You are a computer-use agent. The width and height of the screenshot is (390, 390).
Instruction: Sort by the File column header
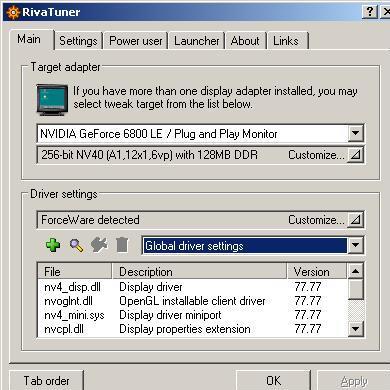click(74, 272)
